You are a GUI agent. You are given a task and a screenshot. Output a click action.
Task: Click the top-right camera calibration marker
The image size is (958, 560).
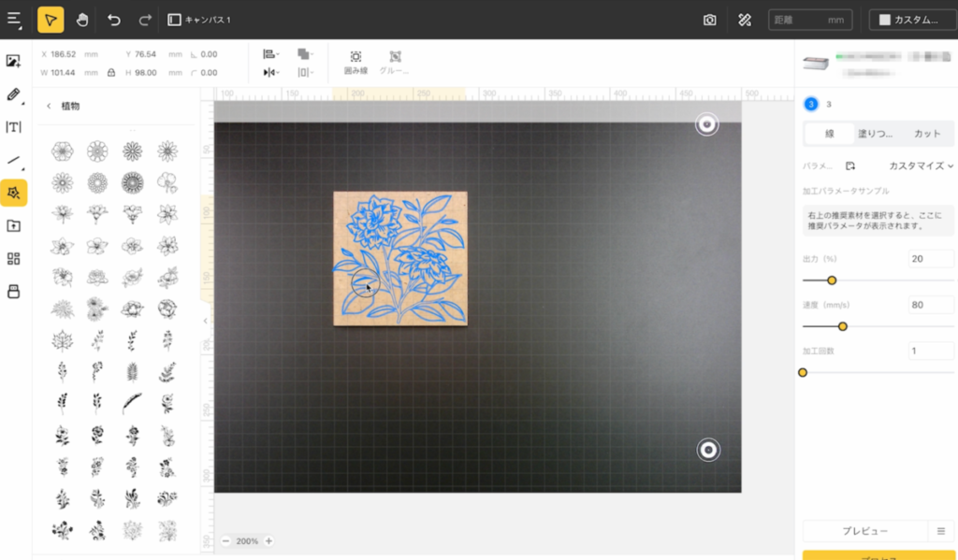(x=708, y=124)
